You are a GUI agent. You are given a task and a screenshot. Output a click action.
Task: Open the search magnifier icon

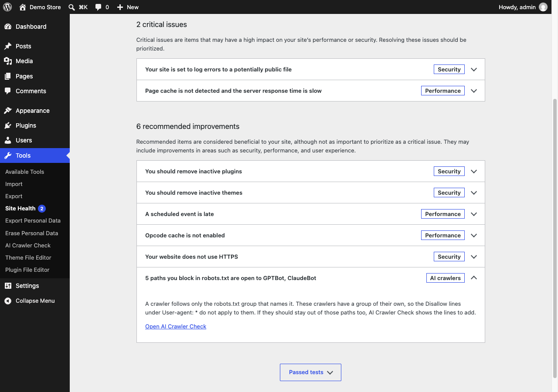pyautogui.click(x=71, y=7)
